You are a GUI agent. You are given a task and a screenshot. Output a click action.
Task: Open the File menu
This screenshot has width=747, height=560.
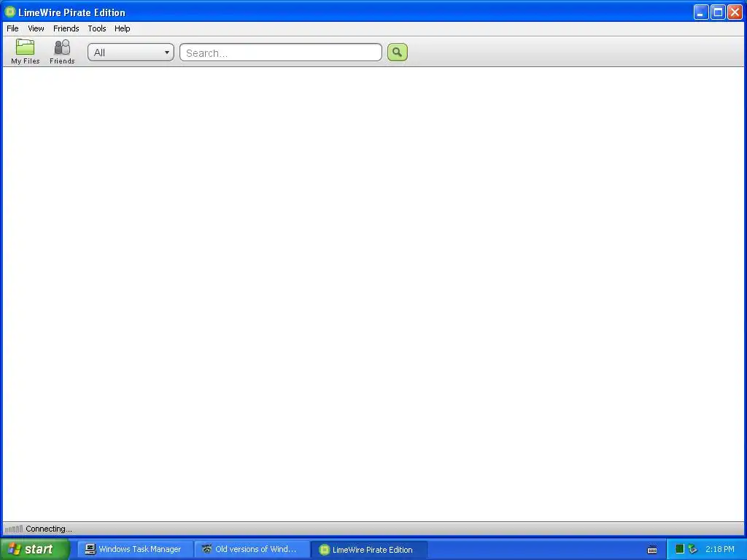tap(13, 28)
